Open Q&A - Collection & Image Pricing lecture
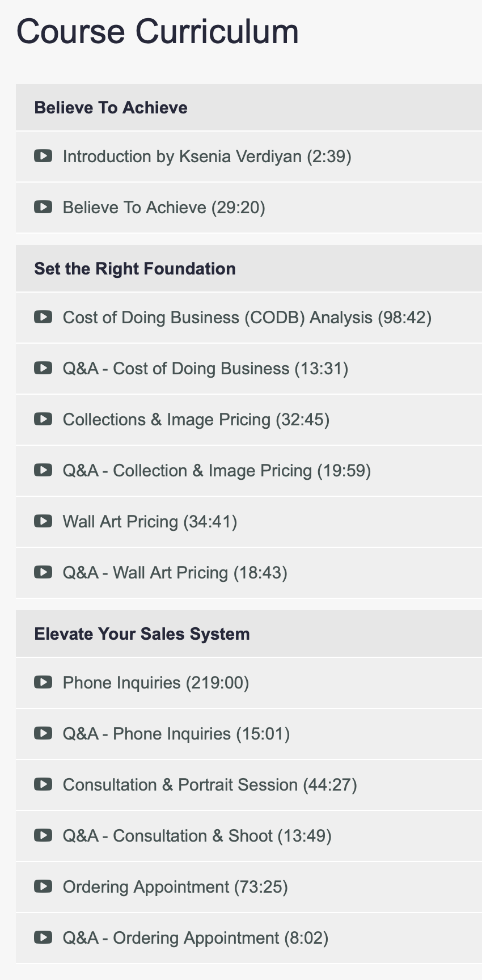 [x=249, y=471]
